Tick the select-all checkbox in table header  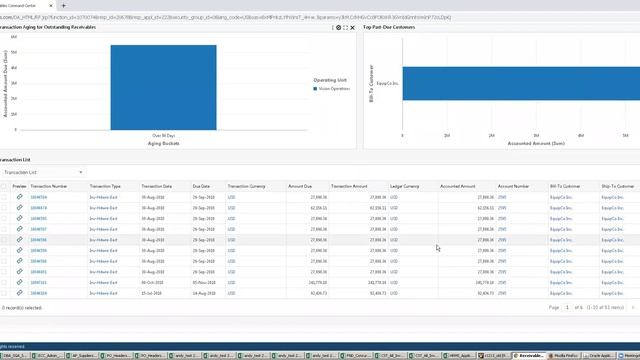[4, 187]
